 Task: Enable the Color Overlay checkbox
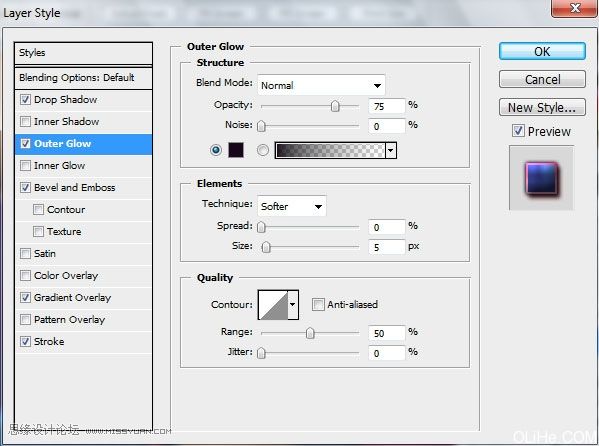pos(25,276)
